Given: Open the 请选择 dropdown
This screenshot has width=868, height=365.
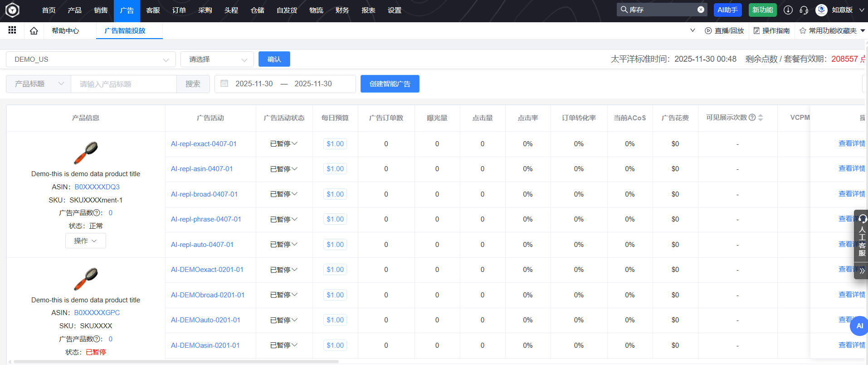Looking at the screenshot, I should [x=217, y=59].
